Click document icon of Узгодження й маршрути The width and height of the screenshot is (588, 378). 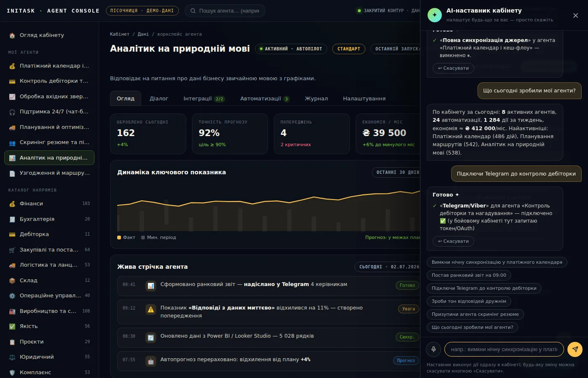point(12,173)
